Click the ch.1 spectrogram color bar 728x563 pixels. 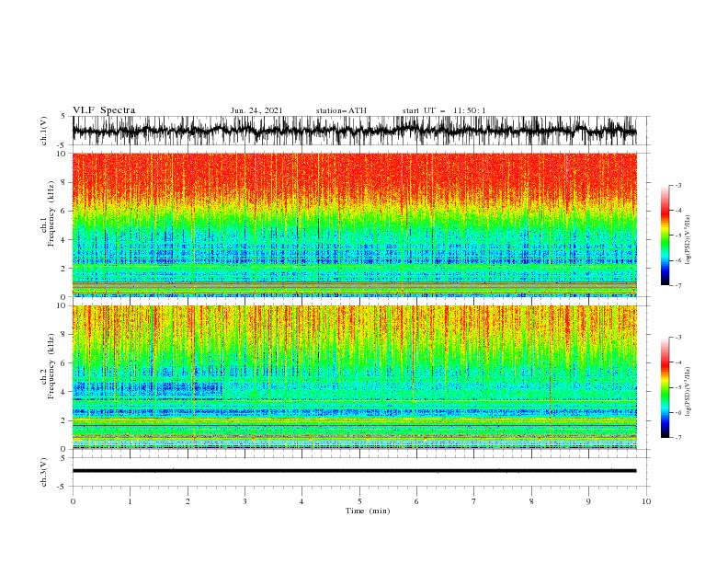point(665,236)
